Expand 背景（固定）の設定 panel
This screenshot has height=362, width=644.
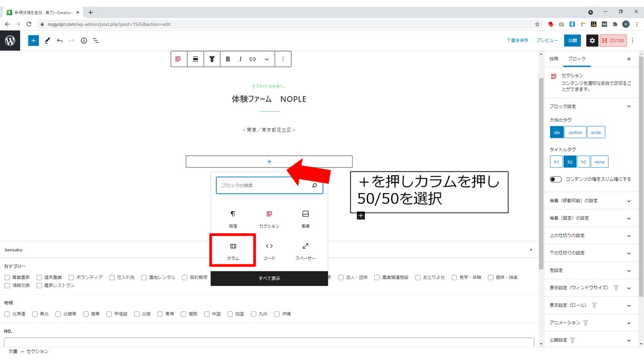click(591, 218)
